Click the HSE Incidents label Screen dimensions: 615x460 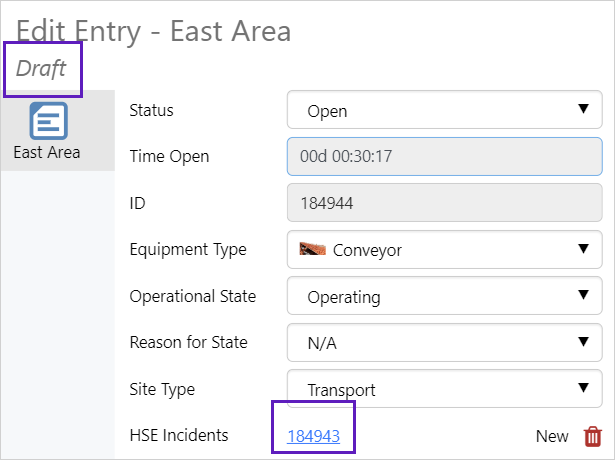179,435
